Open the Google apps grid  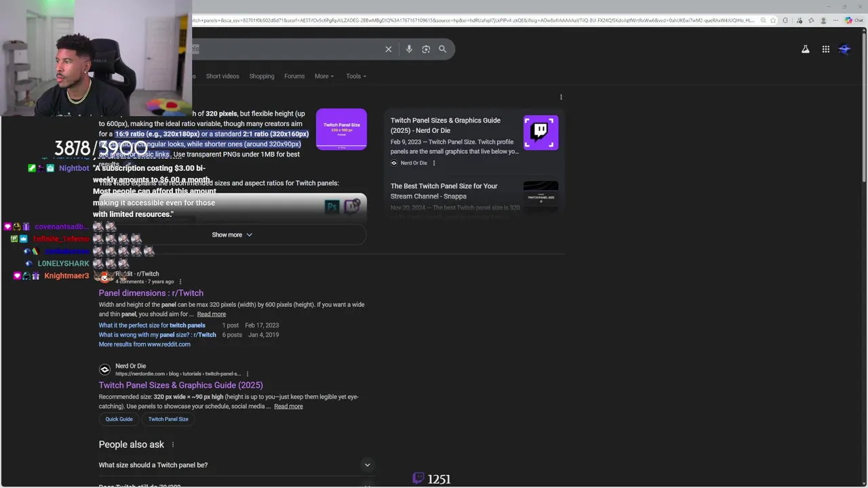click(826, 49)
